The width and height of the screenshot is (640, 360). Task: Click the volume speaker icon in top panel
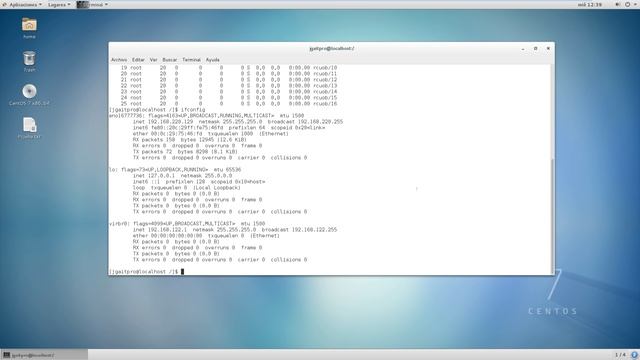click(617, 4)
